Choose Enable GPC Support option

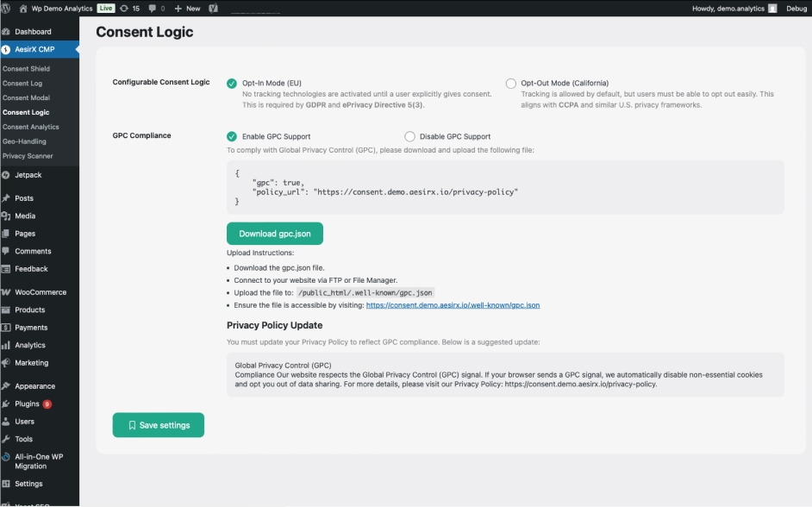click(x=232, y=136)
